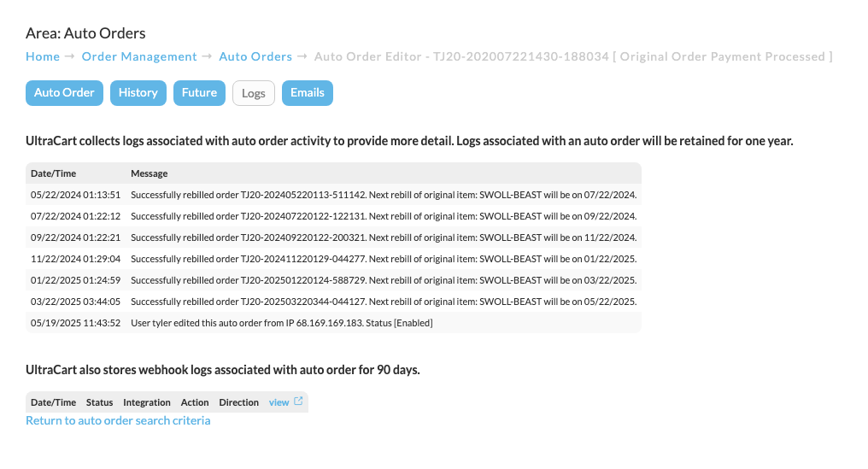Image resolution: width=868 pixels, height=469 pixels.
Task: Open the external link icon beside view
Action: (298, 402)
